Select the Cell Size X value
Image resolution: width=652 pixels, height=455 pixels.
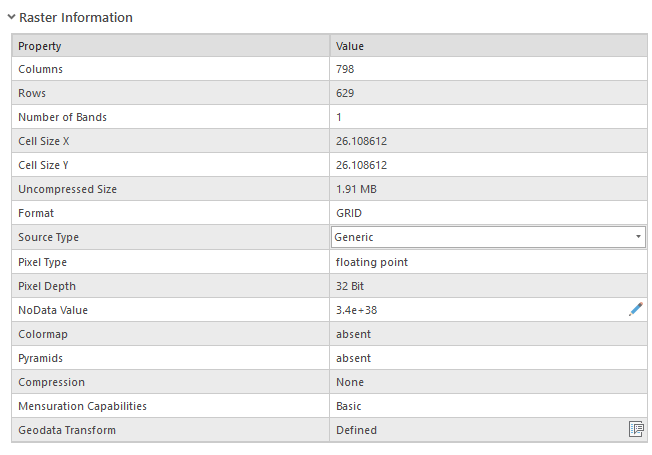[x=362, y=142]
